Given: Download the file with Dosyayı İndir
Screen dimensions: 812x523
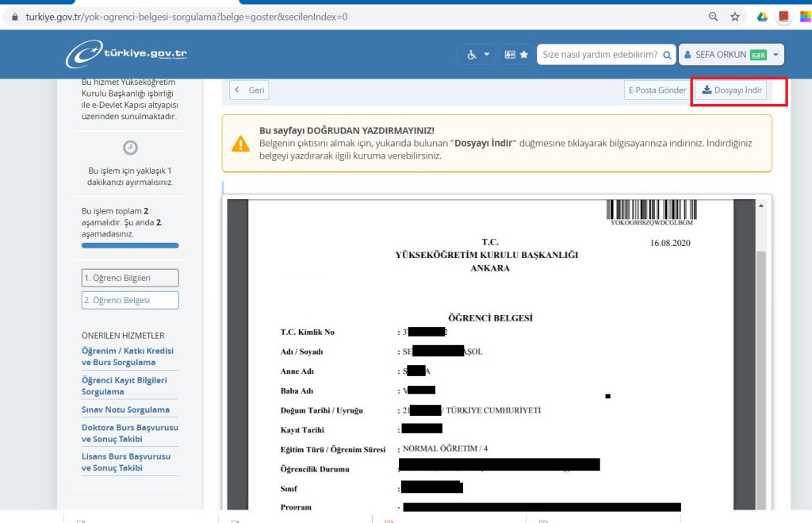Looking at the screenshot, I should (x=731, y=90).
